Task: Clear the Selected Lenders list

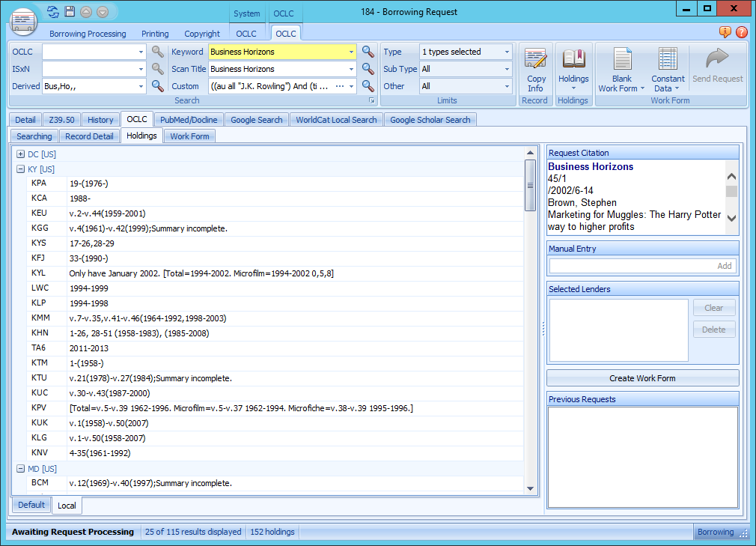Action: 713,308
